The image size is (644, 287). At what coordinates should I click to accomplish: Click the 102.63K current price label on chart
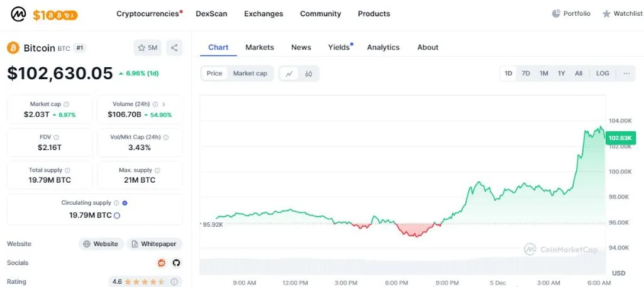620,138
